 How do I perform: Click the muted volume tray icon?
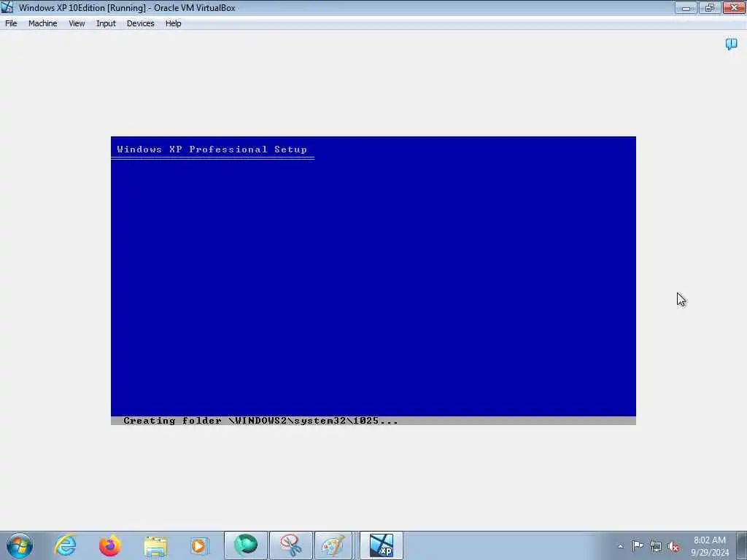(x=673, y=546)
